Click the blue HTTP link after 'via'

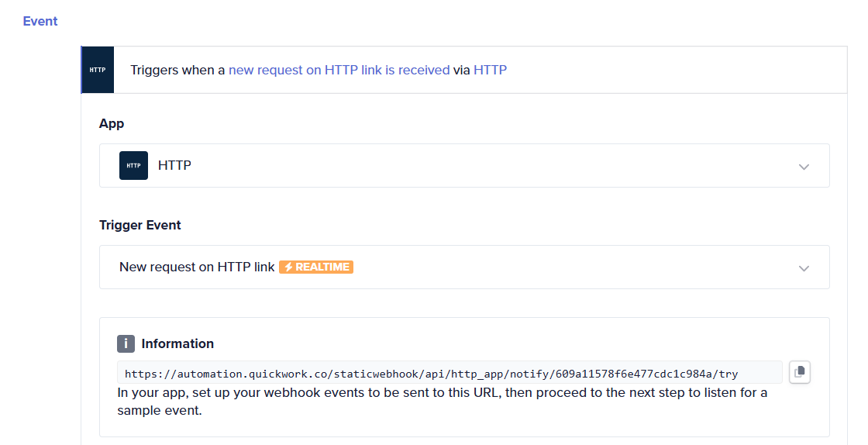pos(490,70)
